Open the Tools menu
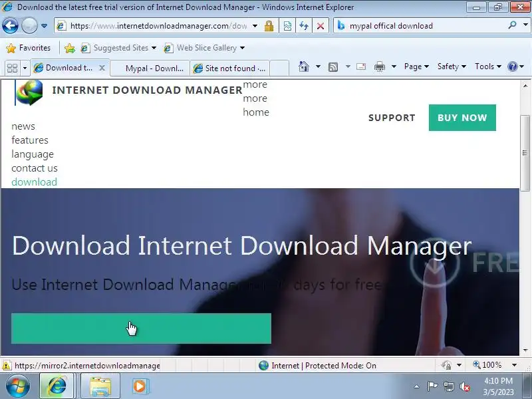This screenshot has width=532, height=399. [488, 66]
